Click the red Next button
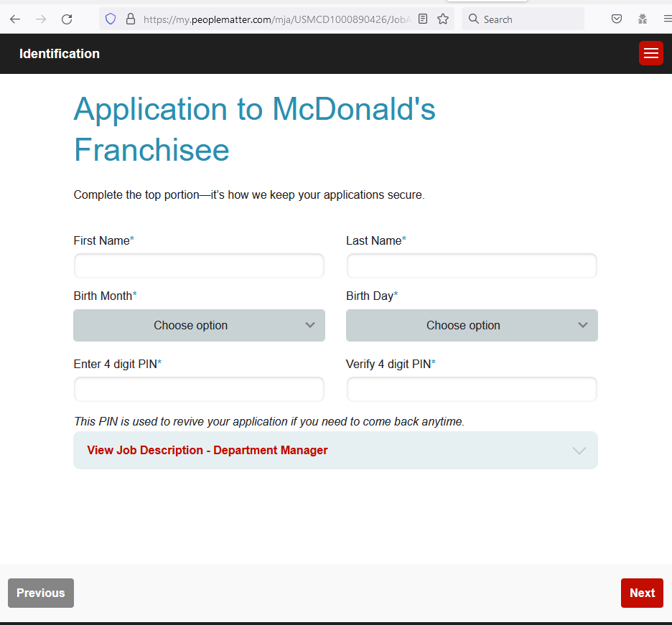The image size is (672, 625). coord(642,593)
